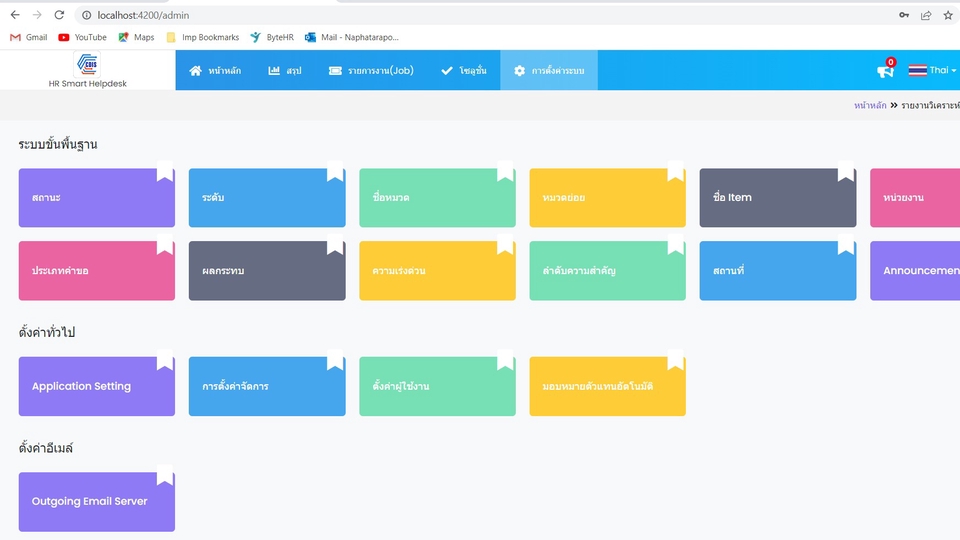Open the Outgoing Email Server card
This screenshot has height=540, width=960.
(97, 501)
